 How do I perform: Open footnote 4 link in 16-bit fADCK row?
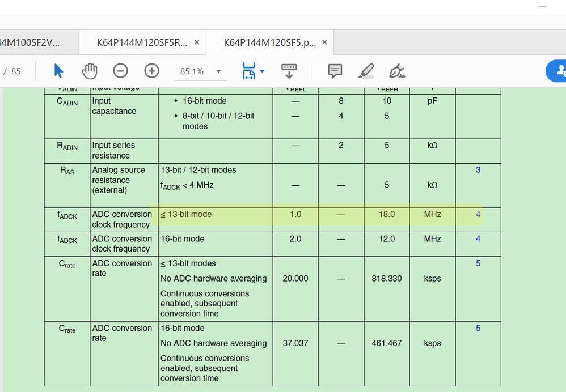(x=478, y=238)
